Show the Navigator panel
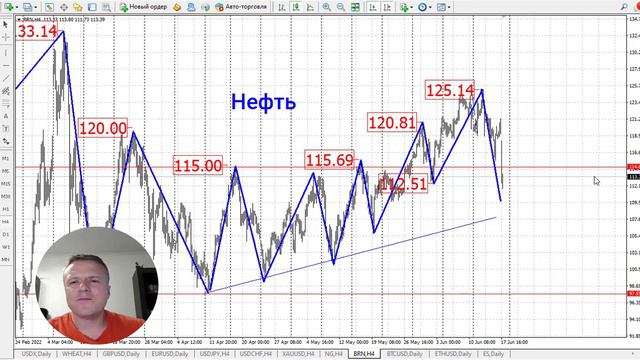Viewport: 640px width, 360px height. (78, 7)
